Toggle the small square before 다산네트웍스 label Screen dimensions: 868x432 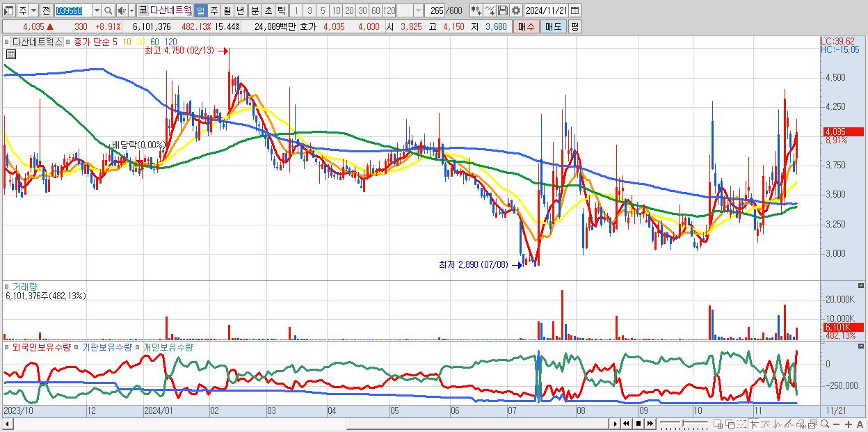pyautogui.click(x=7, y=42)
